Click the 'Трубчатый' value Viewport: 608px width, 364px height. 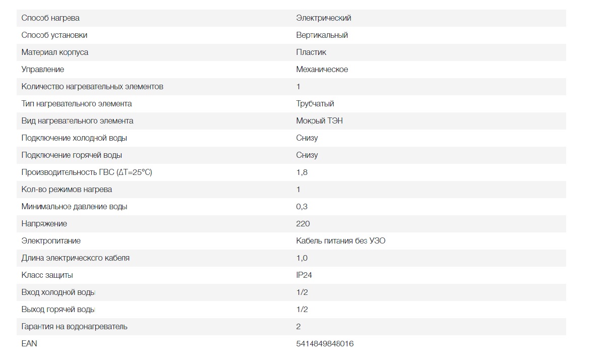(315, 104)
